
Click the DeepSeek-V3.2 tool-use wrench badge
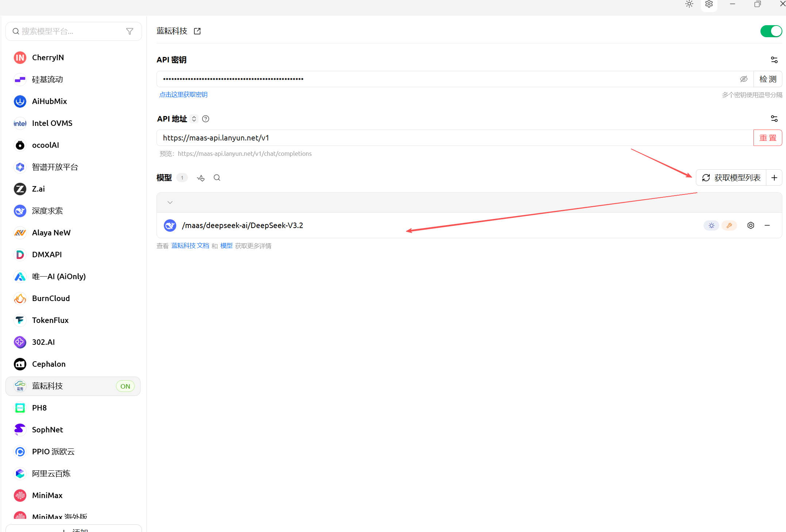coord(729,225)
